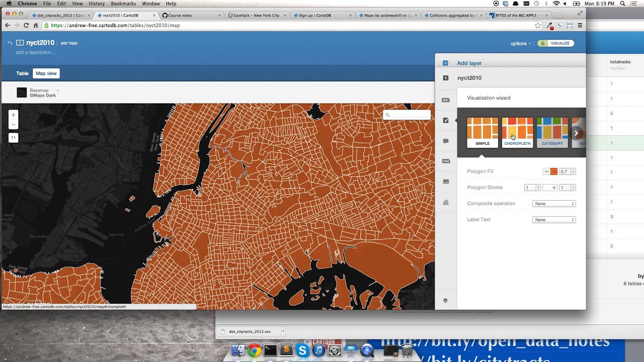Open the Sign up | CartoDB tab

pos(321,16)
